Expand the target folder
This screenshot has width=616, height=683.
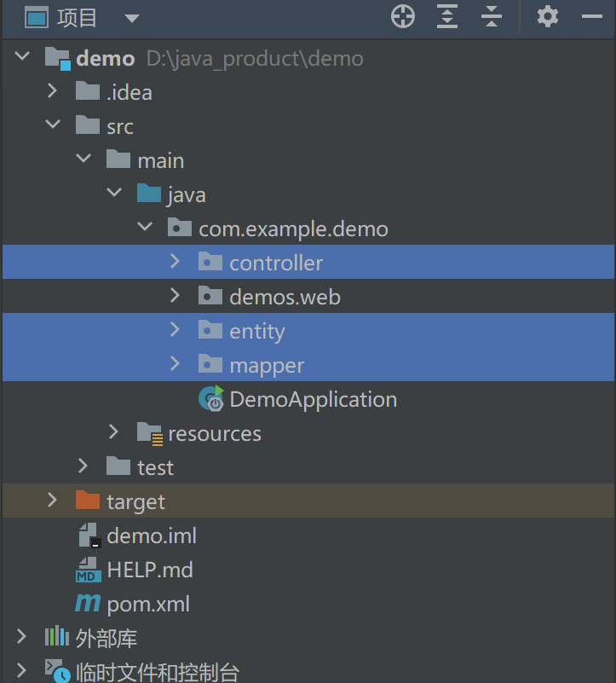pyautogui.click(x=53, y=501)
